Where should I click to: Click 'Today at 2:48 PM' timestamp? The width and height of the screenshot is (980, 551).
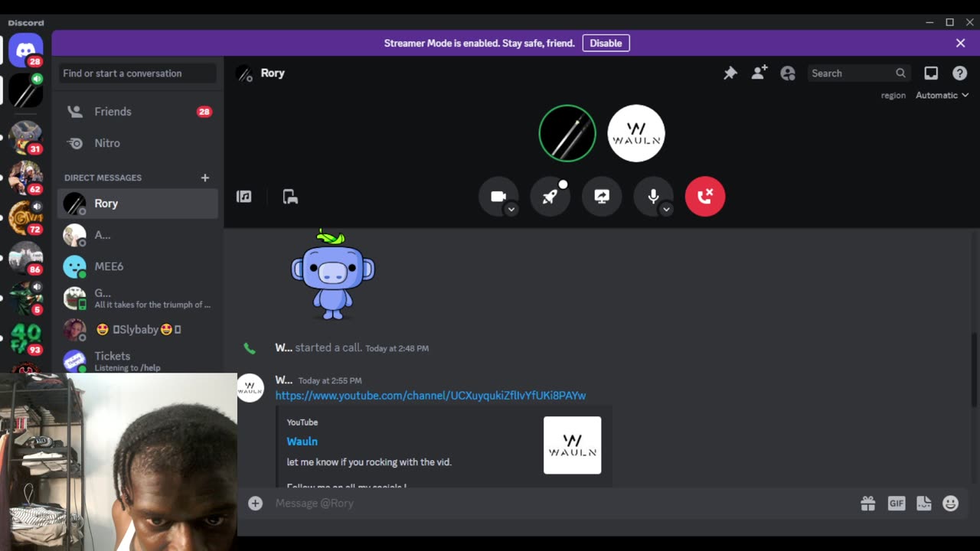[x=397, y=348]
